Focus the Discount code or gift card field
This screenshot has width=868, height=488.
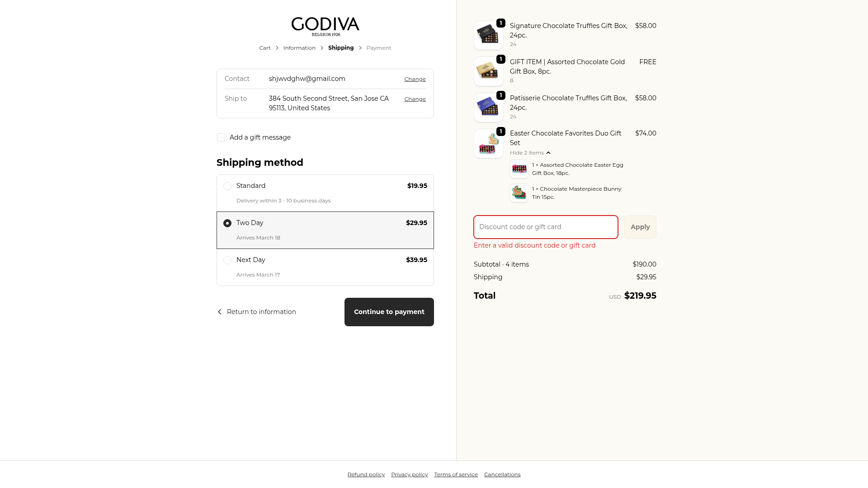tap(546, 227)
